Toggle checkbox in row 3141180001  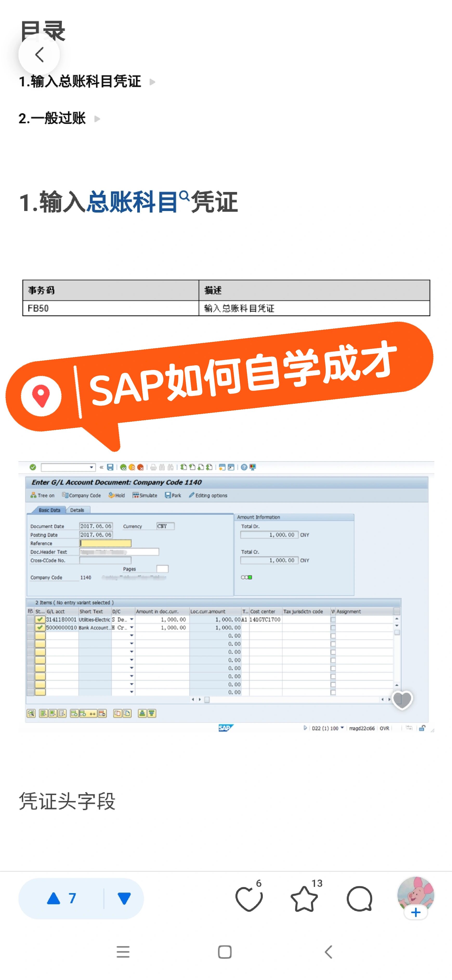tap(333, 619)
